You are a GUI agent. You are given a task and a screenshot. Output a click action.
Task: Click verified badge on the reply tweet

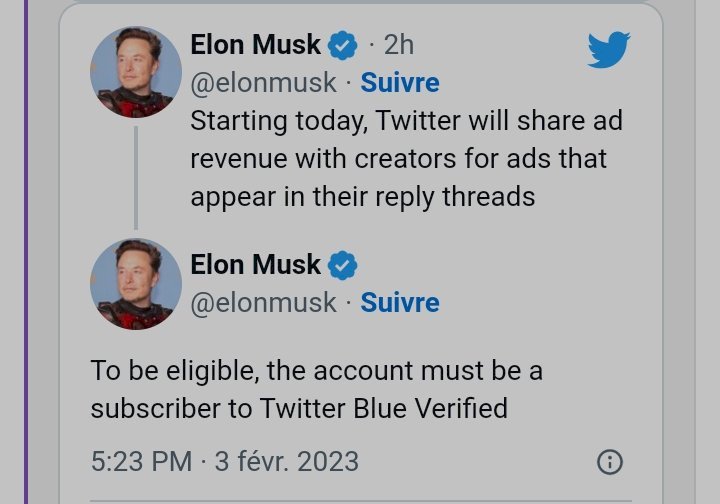point(344,266)
